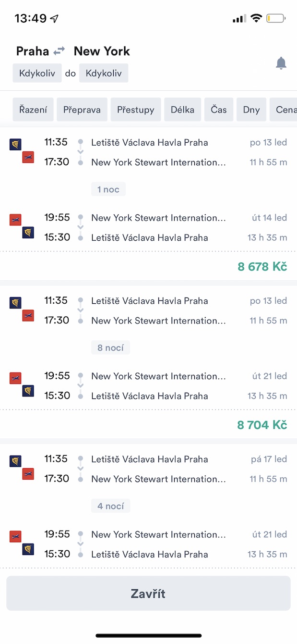The height and width of the screenshot is (644, 297).
Task: Tap the price alert bell icon
Action: pos(281,63)
